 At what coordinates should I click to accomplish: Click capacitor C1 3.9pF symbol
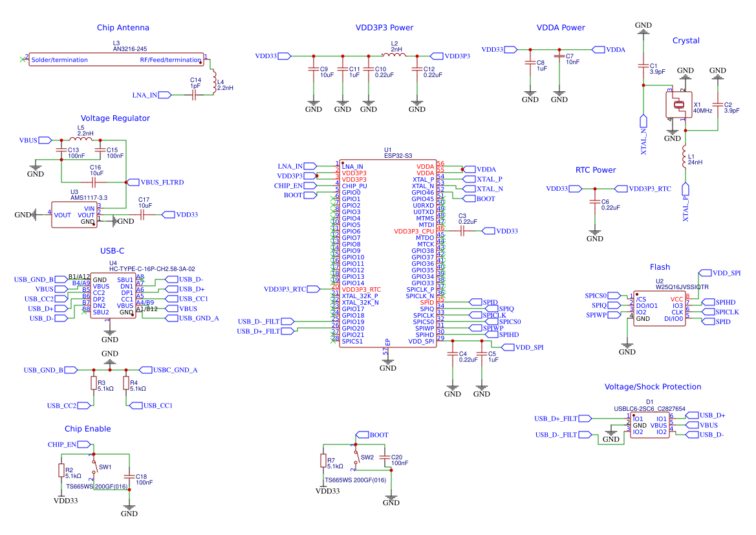[x=643, y=66]
